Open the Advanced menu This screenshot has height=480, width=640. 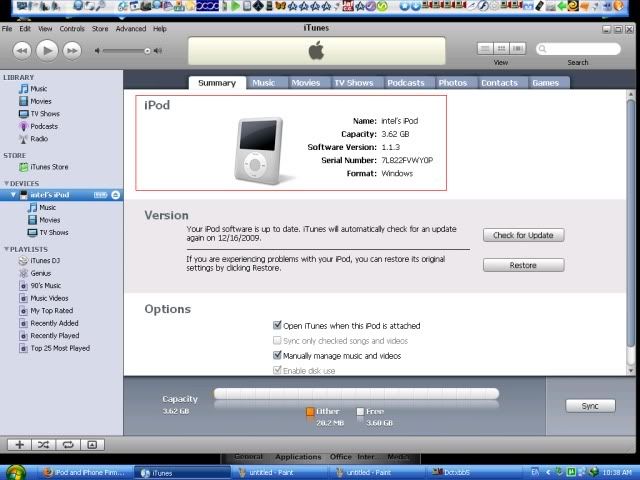(130, 29)
